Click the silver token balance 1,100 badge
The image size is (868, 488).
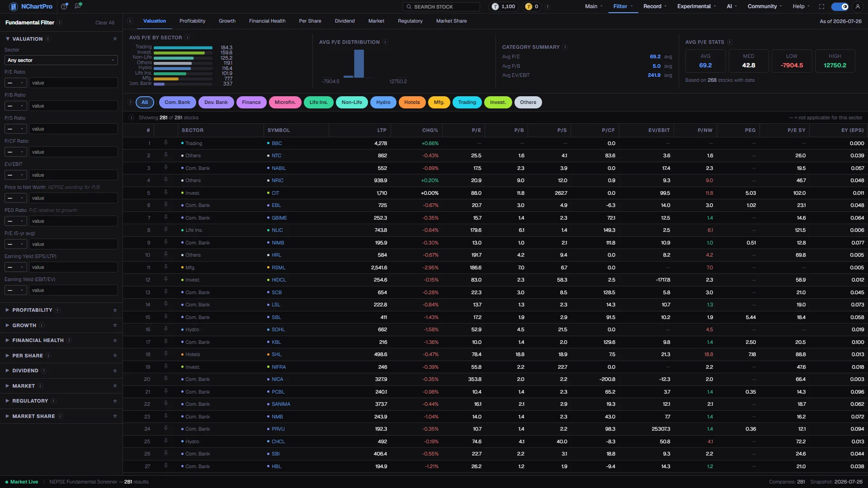point(504,6)
